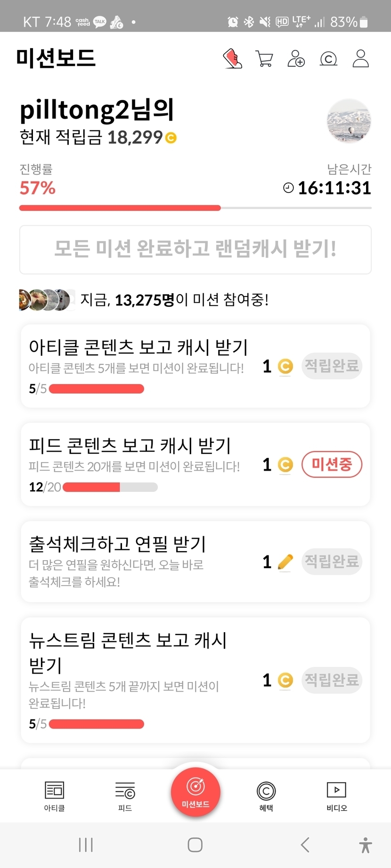
Task: Tap the red sneaker icon in header
Action: click(x=232, y=59)
